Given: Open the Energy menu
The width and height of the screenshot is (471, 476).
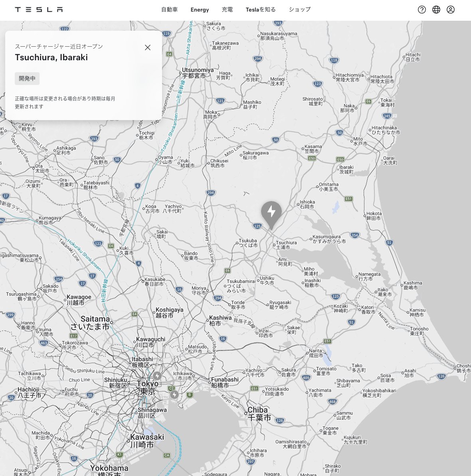Looking at the screenshot, I should click(200, 10).
